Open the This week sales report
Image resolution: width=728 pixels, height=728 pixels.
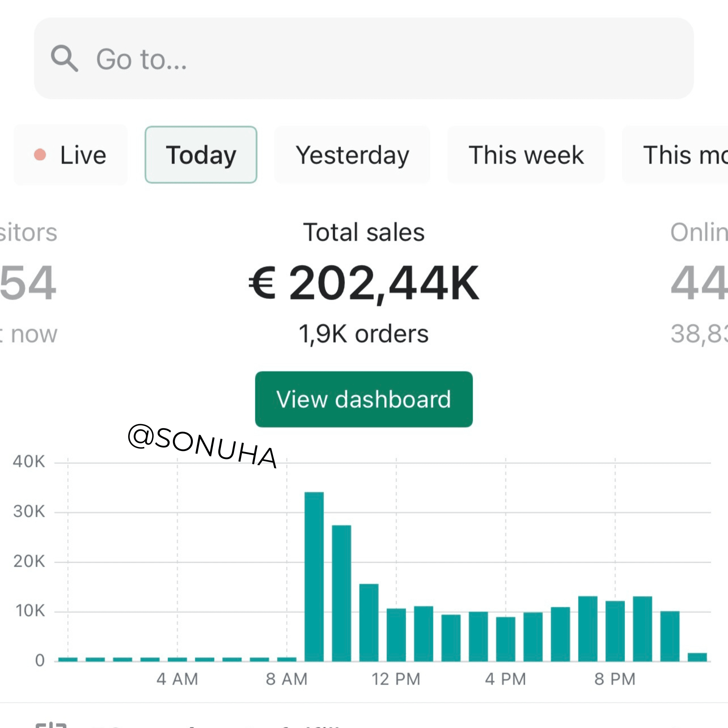point(526,154)
